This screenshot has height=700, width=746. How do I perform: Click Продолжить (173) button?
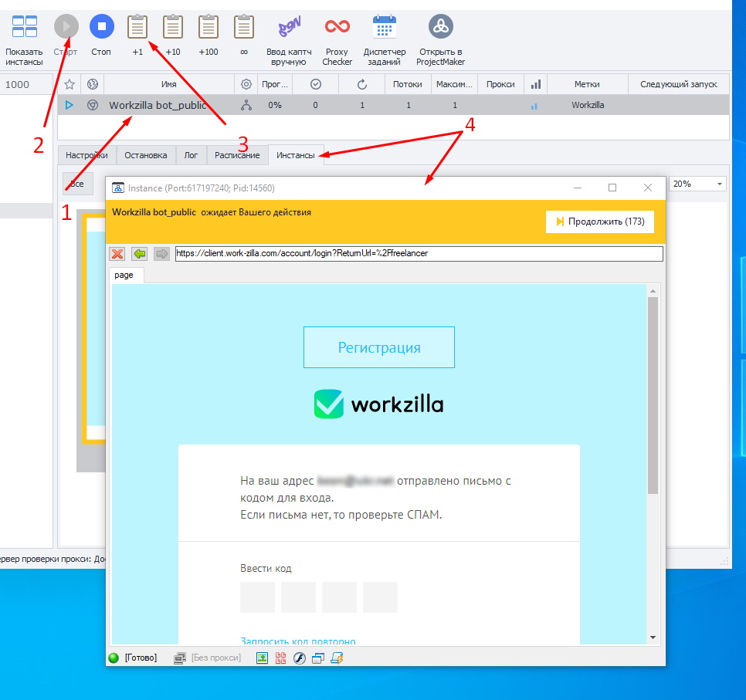(x=600, y=221)
